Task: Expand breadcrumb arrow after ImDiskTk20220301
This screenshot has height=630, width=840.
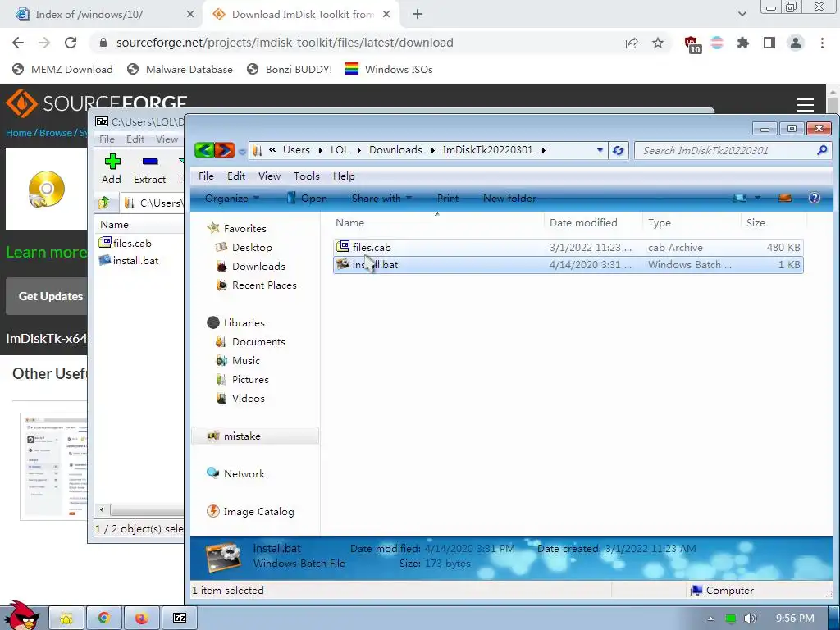Action: [x=543, y=151]
